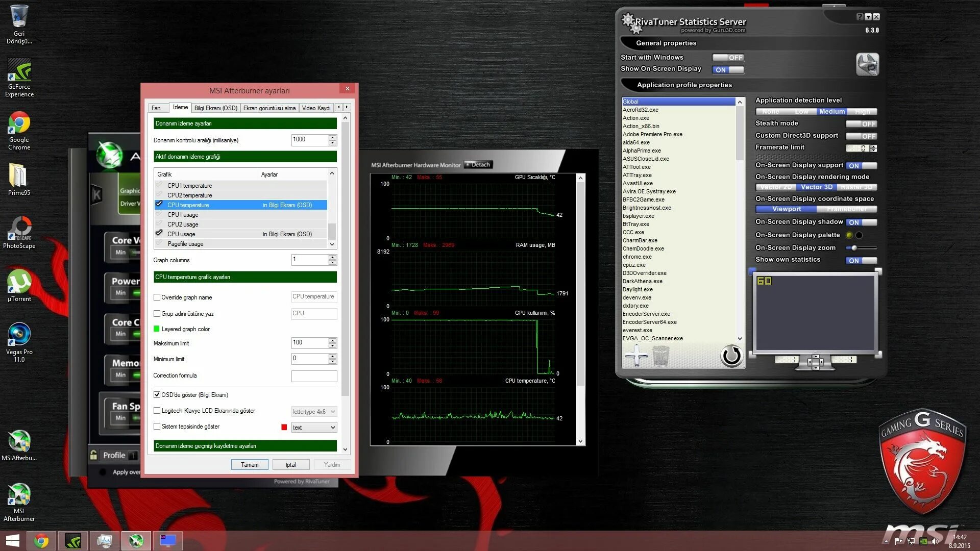The height and width of the screenshot is (551, 980).
Task: Open the µTorrent desktop icon
Action: pos(19,286)
